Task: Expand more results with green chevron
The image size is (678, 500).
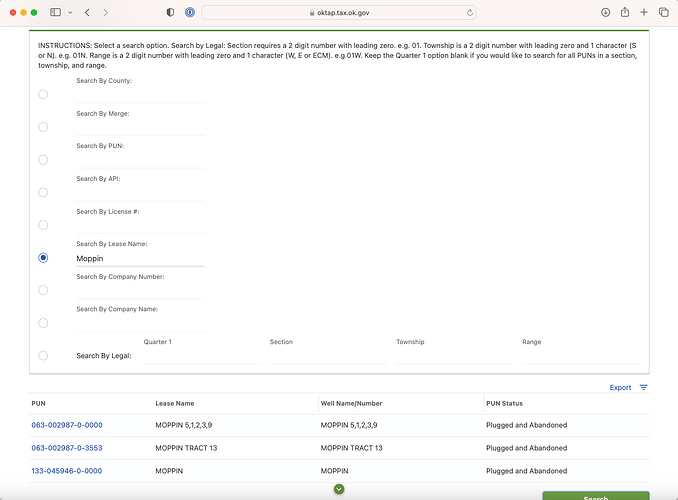Action: [x=339, y=489]
